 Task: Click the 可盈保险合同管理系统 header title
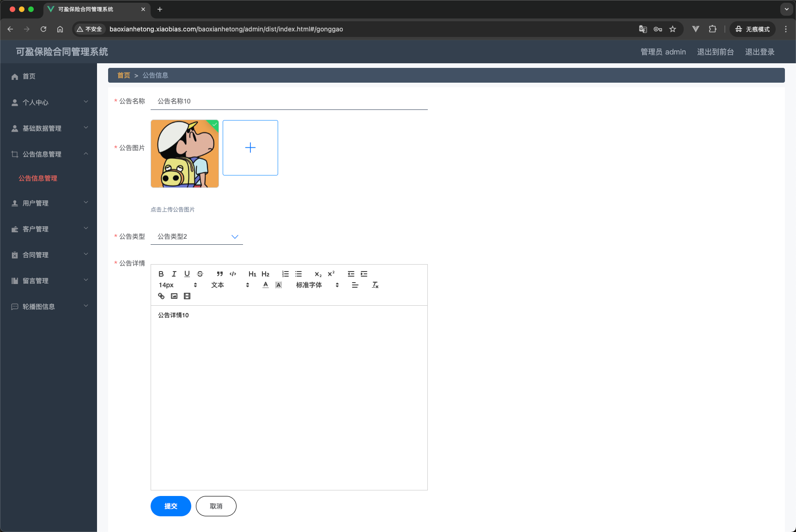point(62,52)
